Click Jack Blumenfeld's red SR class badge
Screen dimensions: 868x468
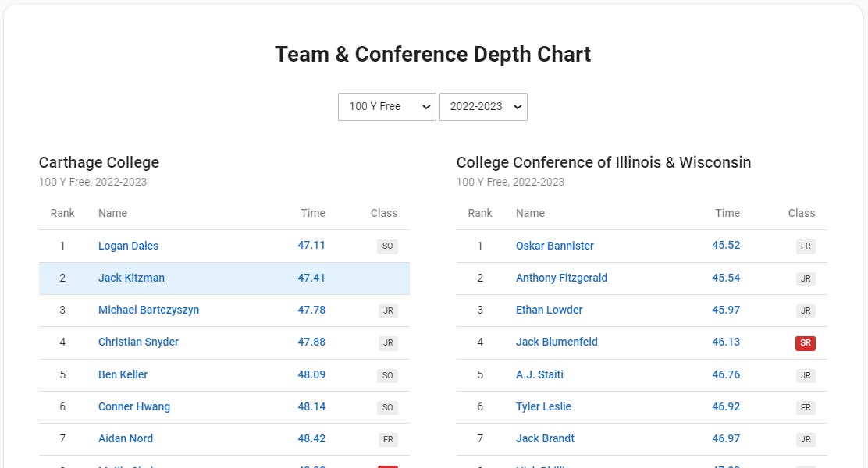click(805, 343)
